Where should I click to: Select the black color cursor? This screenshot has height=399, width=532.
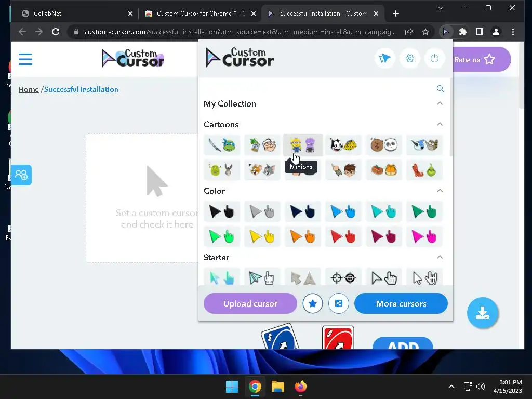(222, 212)
